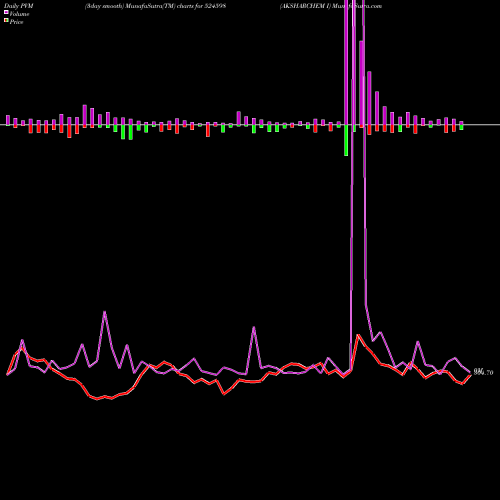Viewport: 500px width, 500px height.
Task: Click the Price legend label
Action: point(16,22)
